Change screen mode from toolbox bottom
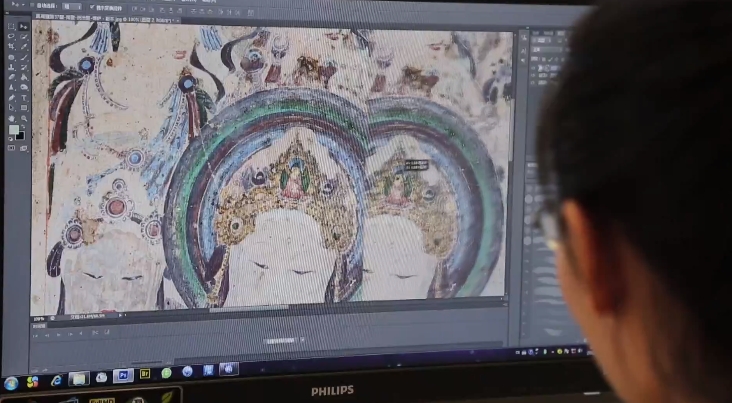This screenshot has height=403, width=732. 23,148
